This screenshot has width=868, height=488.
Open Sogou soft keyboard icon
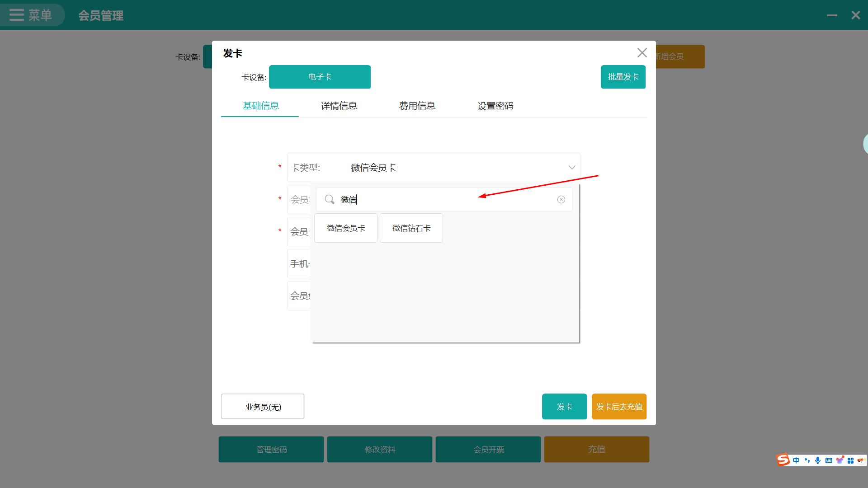point(829,460)
